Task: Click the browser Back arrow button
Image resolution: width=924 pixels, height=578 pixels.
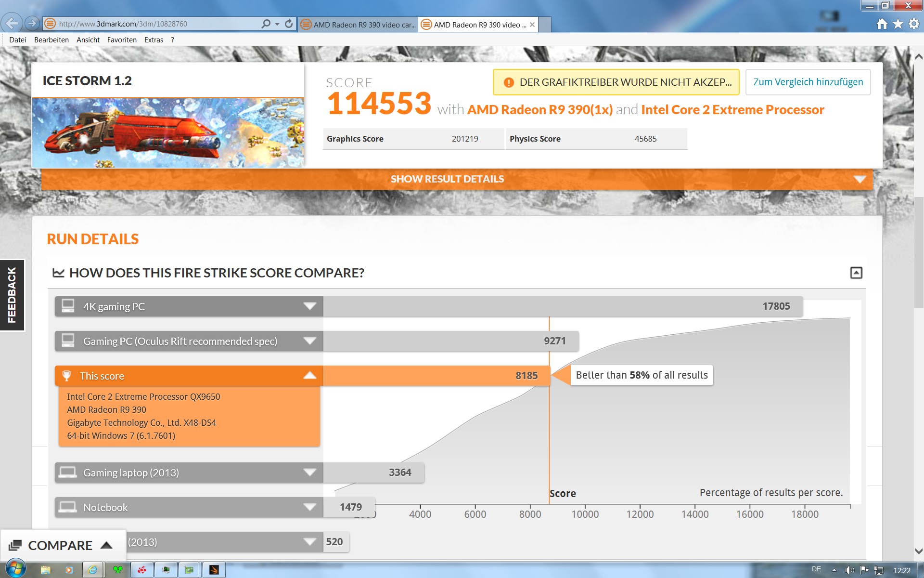Action: click(x=12, y=23)
